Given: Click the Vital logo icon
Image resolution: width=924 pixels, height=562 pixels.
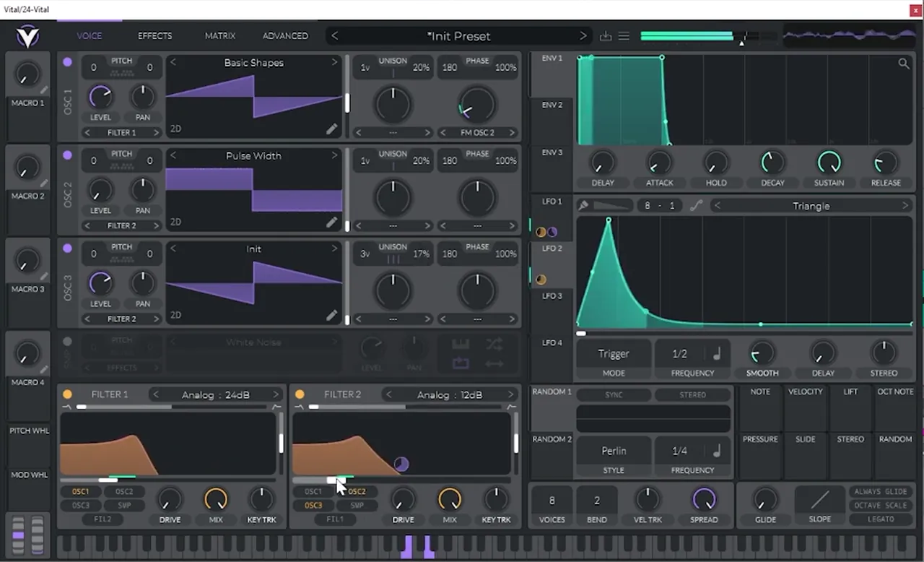Looking at the screenshot, I should click(27, 36).
